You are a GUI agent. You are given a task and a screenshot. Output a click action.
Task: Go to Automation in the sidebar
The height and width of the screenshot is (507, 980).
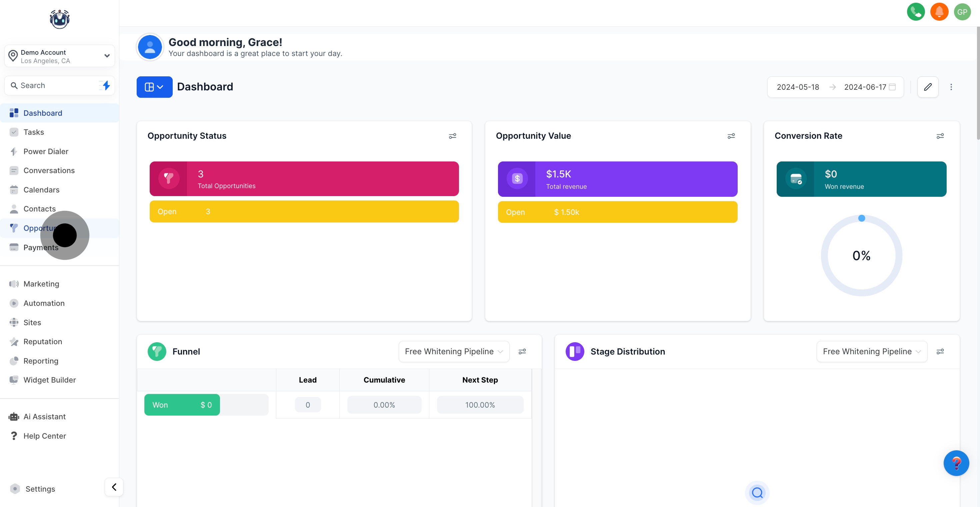coord(44,303)
